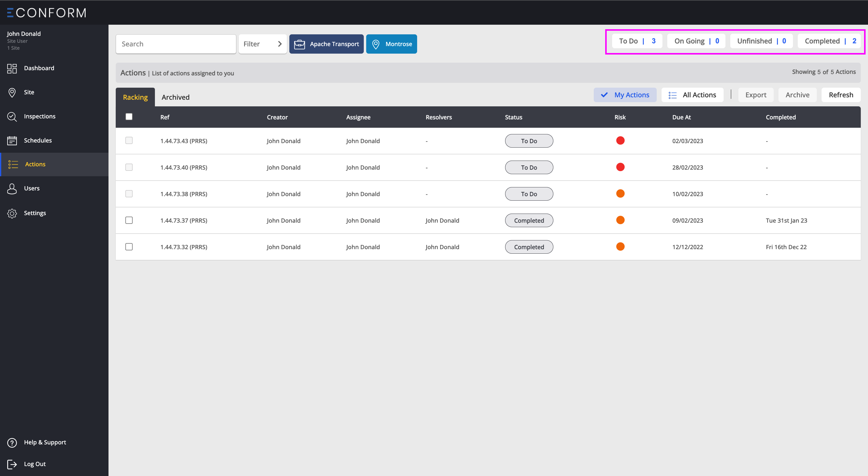Open the Users person icon

[12, 189]
